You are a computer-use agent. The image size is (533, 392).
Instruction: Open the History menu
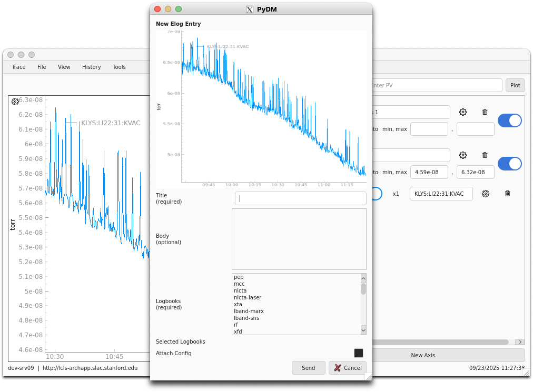[x=91, y=67]
